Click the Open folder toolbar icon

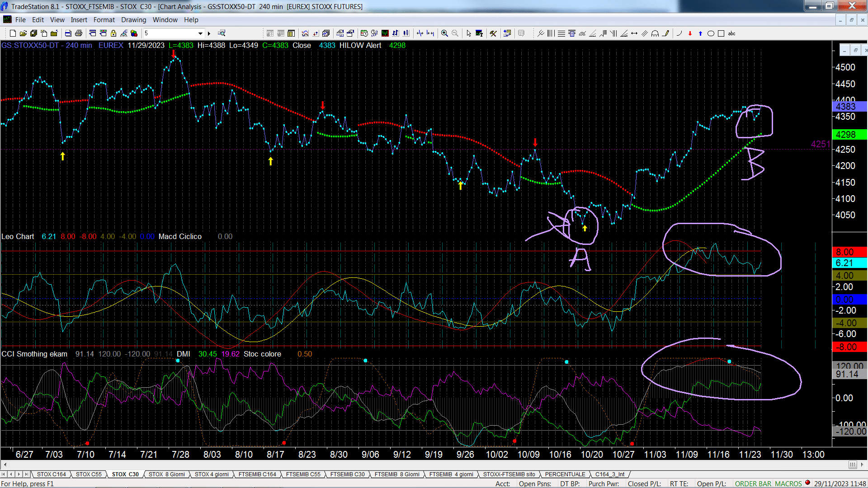[23, 33]
